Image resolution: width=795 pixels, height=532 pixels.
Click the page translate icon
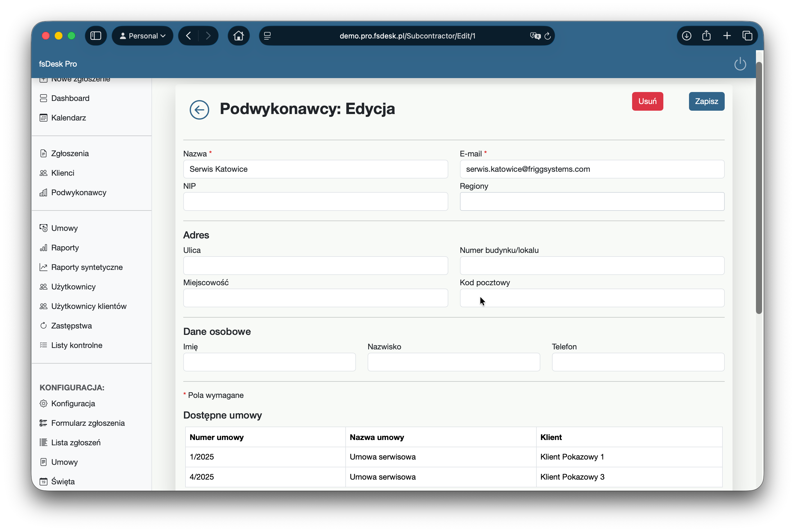click(535, 36)
